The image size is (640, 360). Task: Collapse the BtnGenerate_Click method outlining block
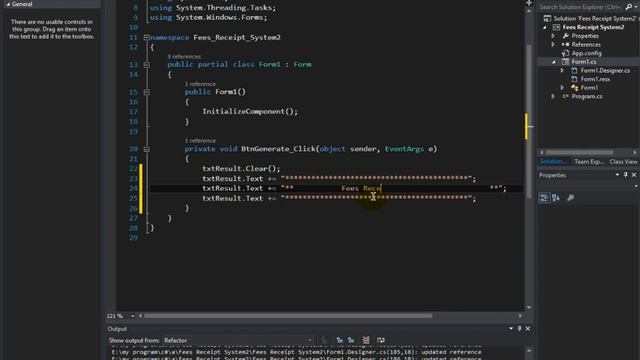tap(147, 149)
